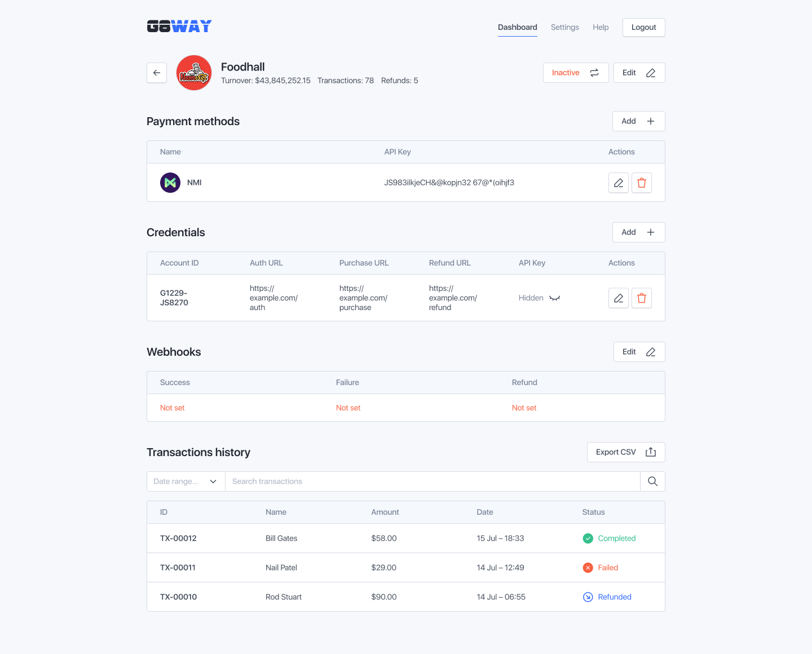Edit credentials for account G1229-JS8270
This screenshot has width=812, height=654.
619,298
